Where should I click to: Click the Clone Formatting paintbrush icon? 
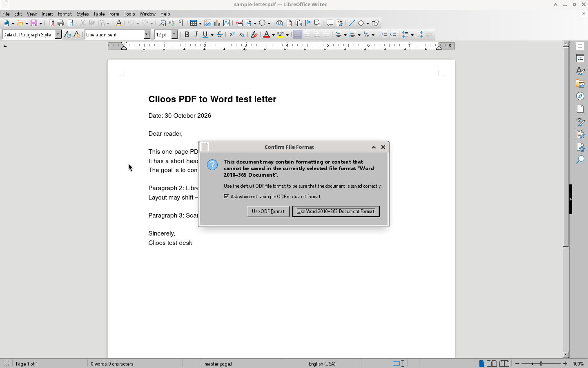pos(118,23)
